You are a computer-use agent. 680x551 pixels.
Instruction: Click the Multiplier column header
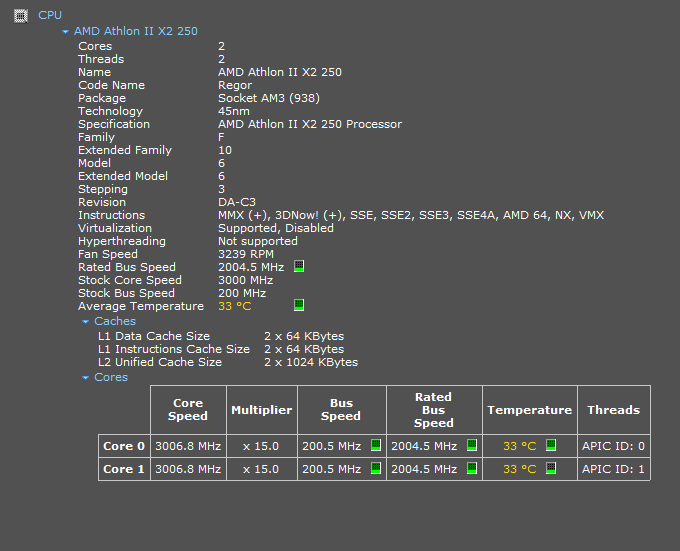click(x=262, y=410)
